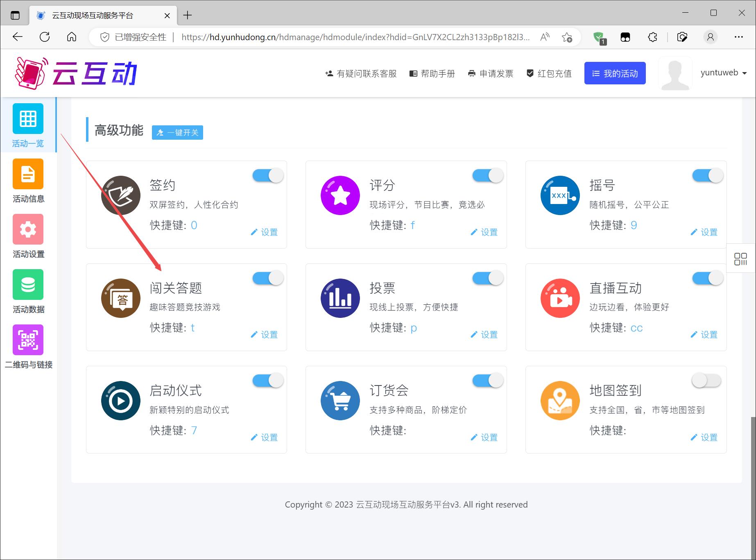Click the 我的活动 button
756x560 pixels.
(x=615, y=73)
